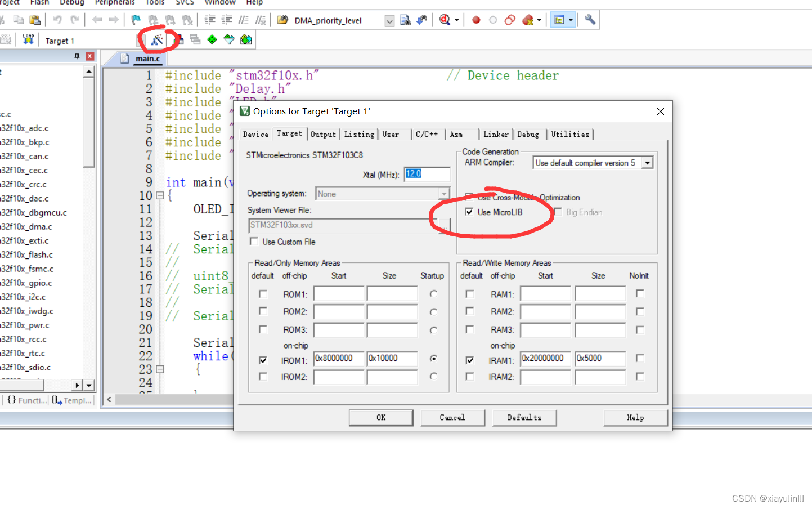Open the Pack Installer icon
812x509 pixels.
coord(246,39)
